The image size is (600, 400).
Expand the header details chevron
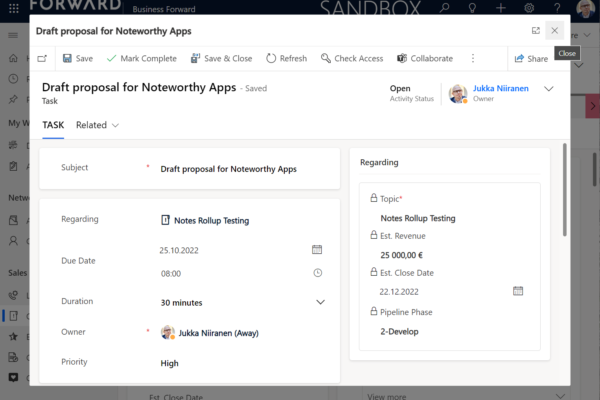(548, 89)
